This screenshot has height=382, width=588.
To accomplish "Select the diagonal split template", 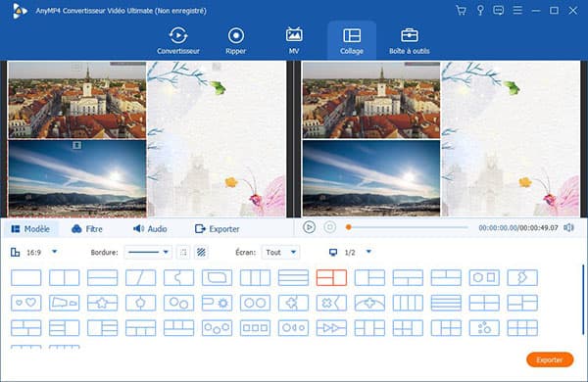I will (140, 278).
